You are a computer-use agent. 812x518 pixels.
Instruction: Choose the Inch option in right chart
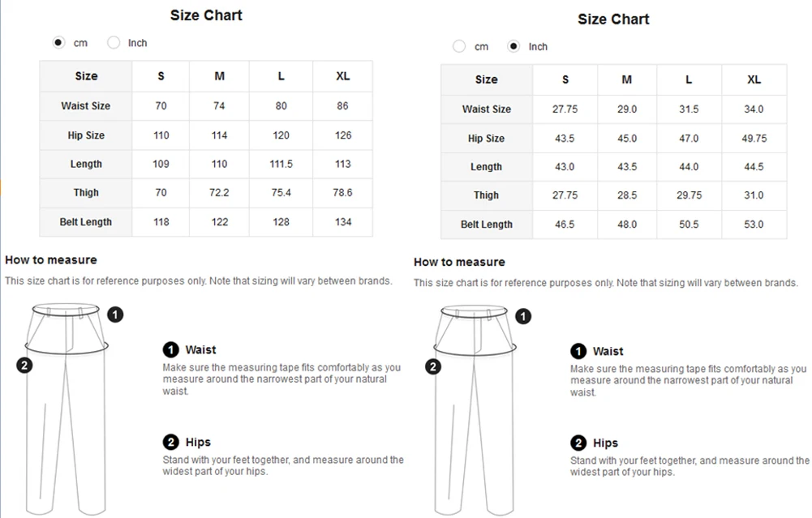(x=513, y=47)
